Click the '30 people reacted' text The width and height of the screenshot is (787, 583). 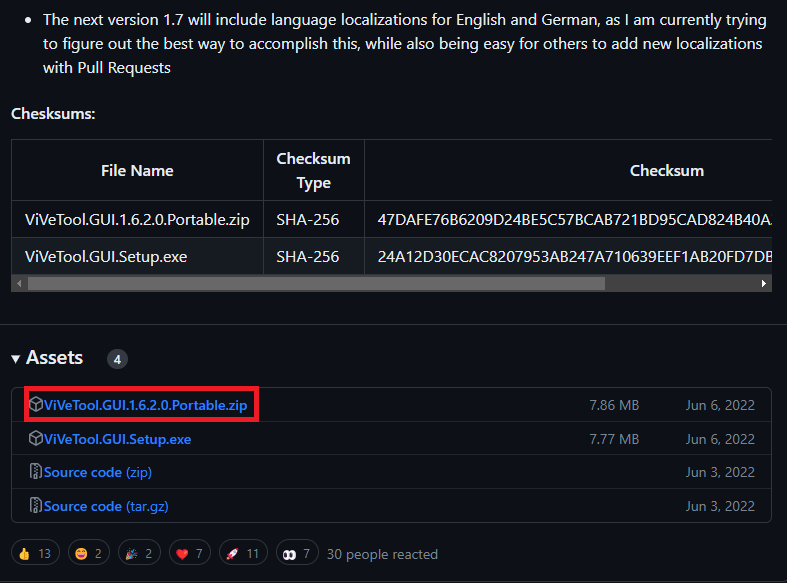point(382,554)
